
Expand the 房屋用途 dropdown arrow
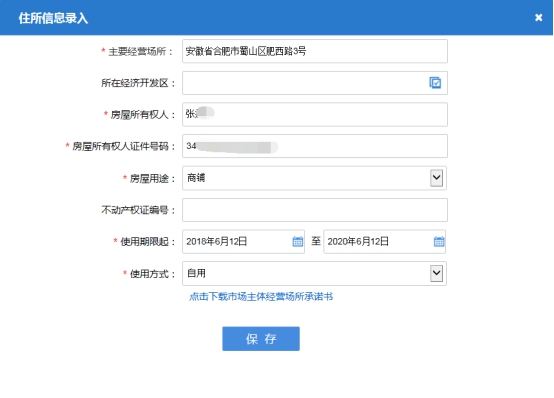pyautogui.click(x=436, y=178)
